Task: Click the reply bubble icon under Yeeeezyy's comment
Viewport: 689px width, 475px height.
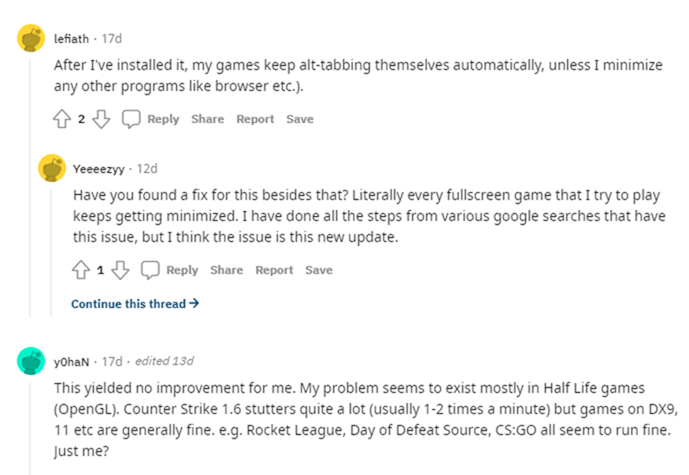Action: [x=150, y=270]
